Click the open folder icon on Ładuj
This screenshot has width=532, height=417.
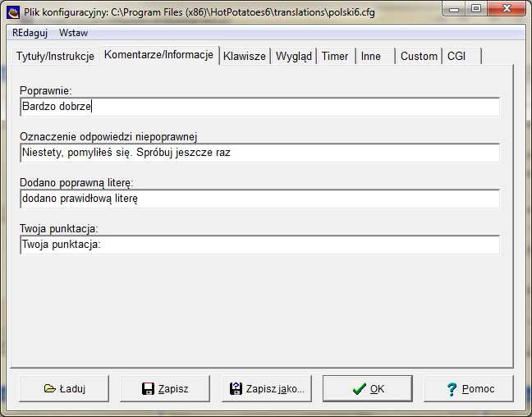coord(49,388)
